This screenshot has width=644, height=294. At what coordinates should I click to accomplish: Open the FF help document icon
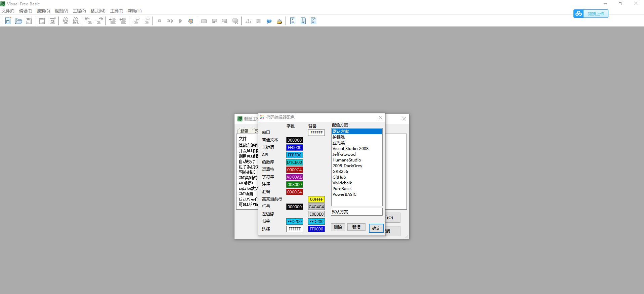303,21
